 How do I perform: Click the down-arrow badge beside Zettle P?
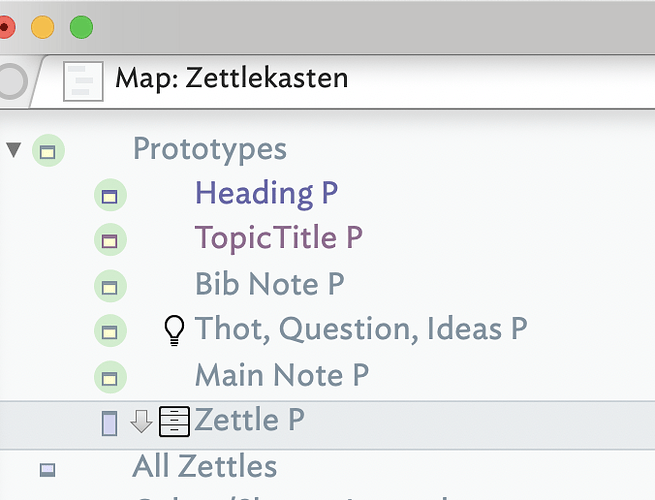coord(141,422)
